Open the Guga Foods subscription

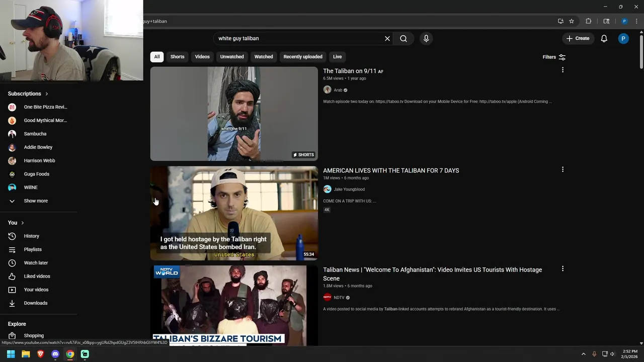coord(38,174)
